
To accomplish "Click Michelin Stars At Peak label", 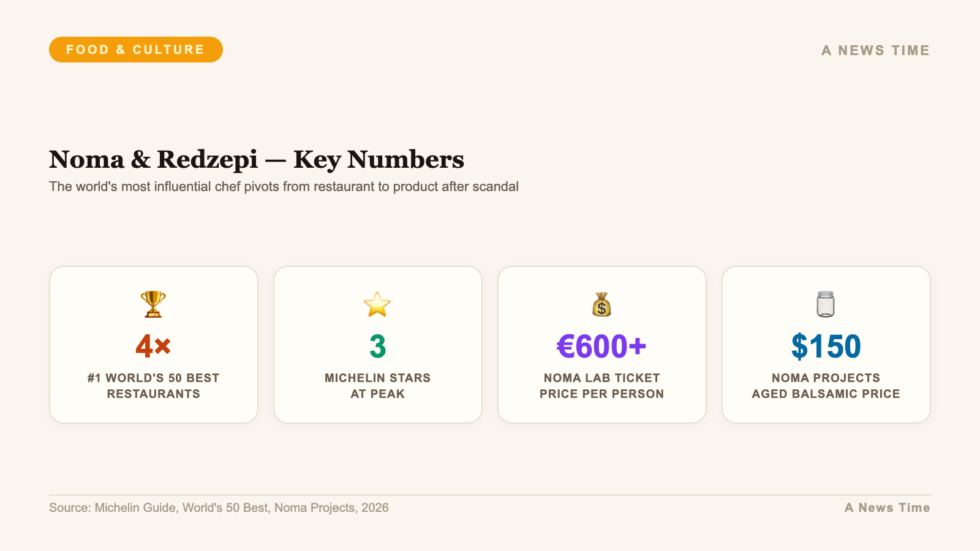I will [x=377, y=386].
